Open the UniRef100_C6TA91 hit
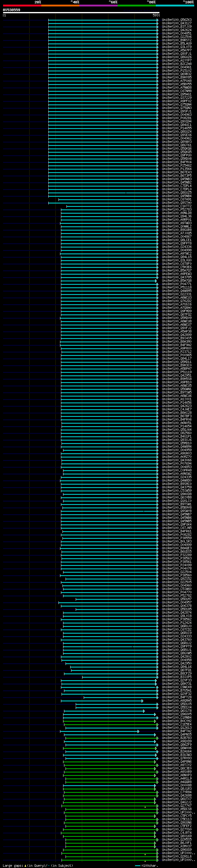The height and width of the screenshot is (868, 197). click(177, 200)
